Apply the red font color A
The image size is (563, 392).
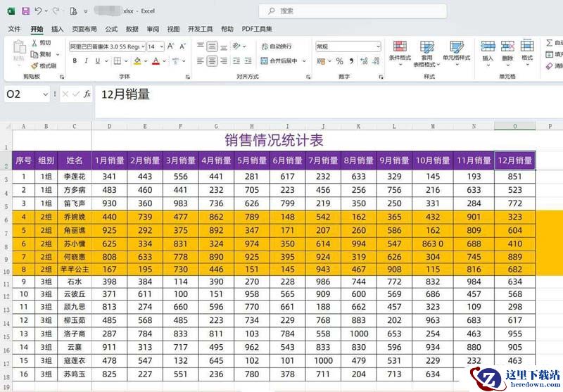pos(156,61)
